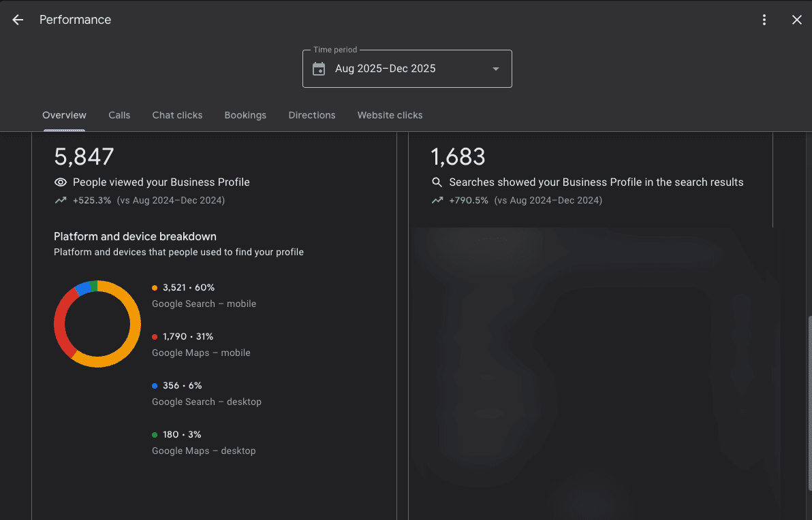Click the back arrow icon
The height and width of the screenshot is (520, 812).
pyautogui.click(x=18, y=20)
